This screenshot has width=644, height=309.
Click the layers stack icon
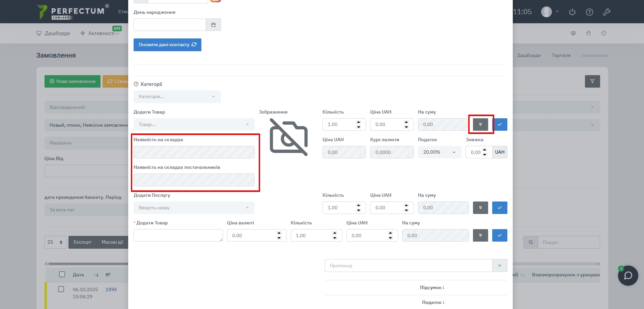573,33
